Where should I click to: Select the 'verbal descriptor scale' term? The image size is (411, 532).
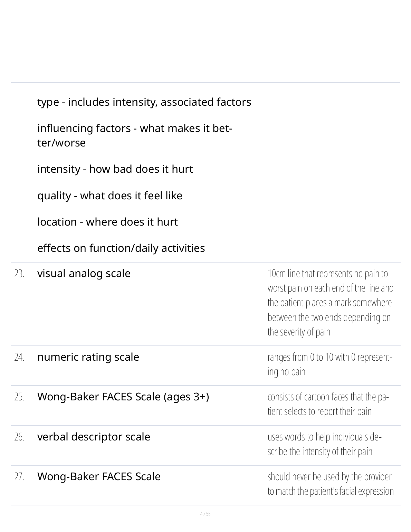coord(94,437)
